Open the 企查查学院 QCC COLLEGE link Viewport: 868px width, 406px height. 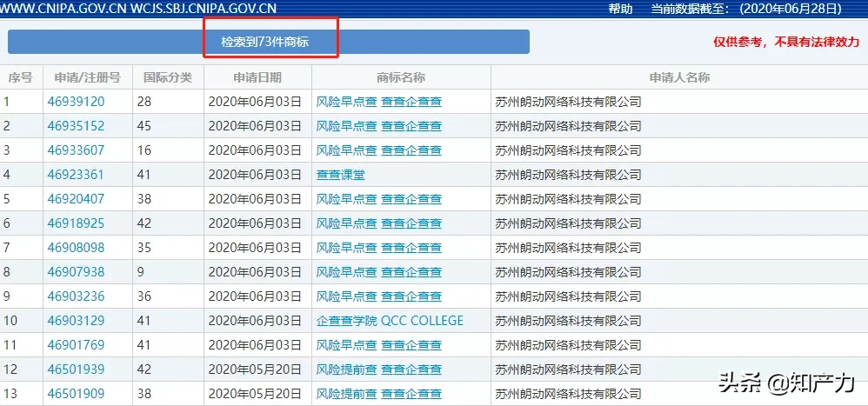[x=390, y=321]
